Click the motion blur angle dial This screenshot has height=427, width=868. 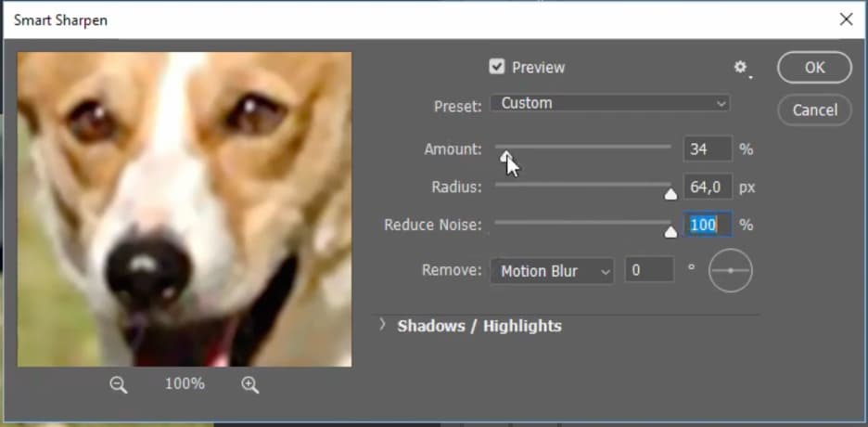730,270
